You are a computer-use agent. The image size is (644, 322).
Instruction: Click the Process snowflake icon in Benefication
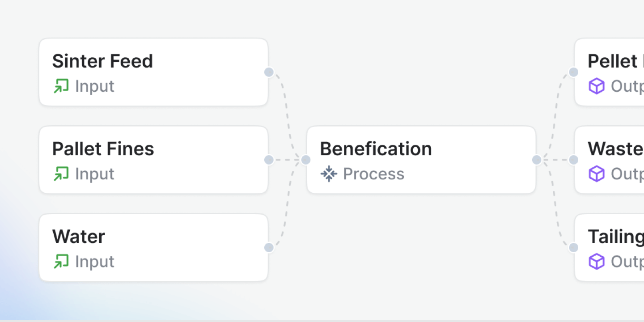tap(329, 174)
